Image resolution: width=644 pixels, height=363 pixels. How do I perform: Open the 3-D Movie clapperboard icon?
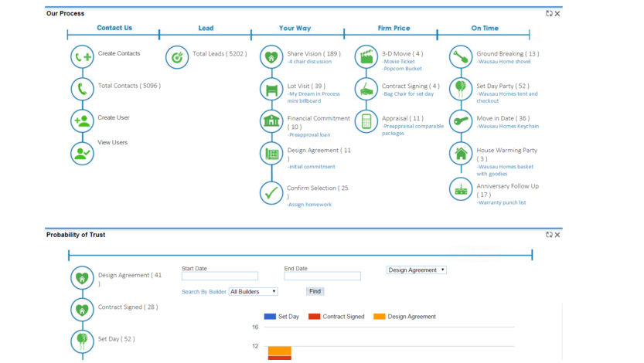click(366, 56)
